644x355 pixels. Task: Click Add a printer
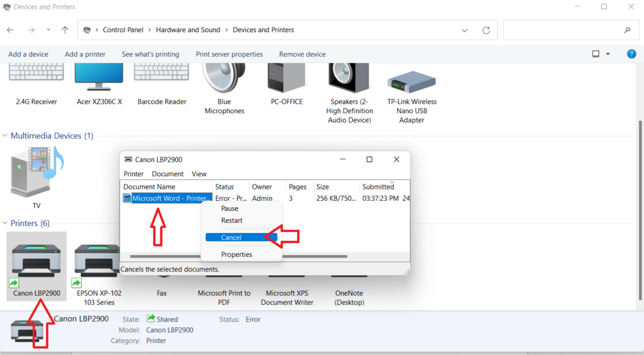[x=85, y=54]
